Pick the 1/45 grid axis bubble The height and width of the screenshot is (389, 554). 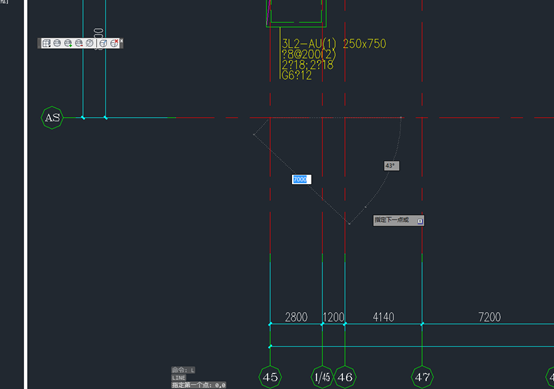[x=322, y=377]
